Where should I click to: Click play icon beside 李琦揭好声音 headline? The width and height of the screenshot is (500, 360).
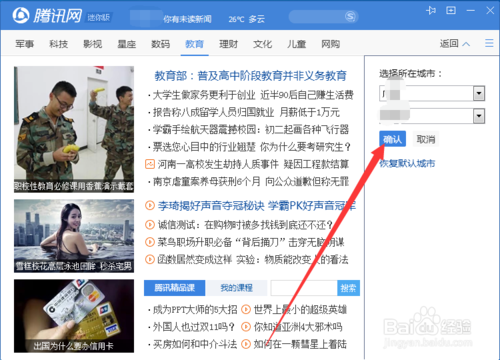point(150,206)
